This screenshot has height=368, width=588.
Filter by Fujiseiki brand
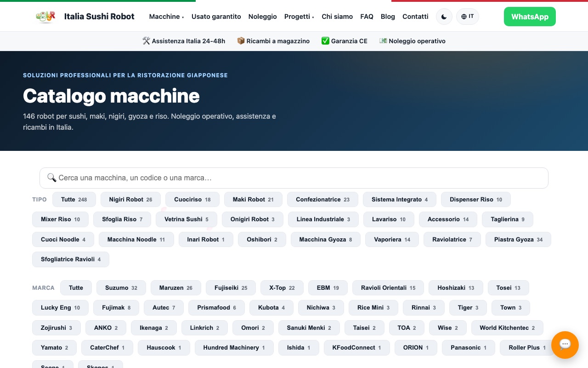(x=231, y=288)
